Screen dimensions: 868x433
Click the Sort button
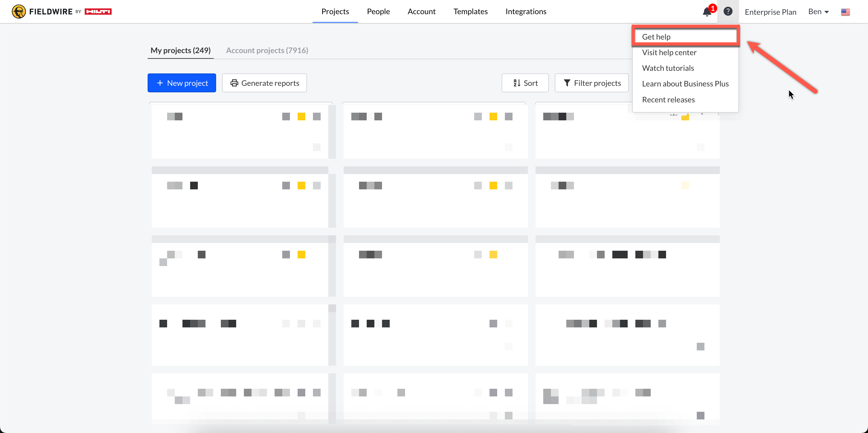click(525, 83)
